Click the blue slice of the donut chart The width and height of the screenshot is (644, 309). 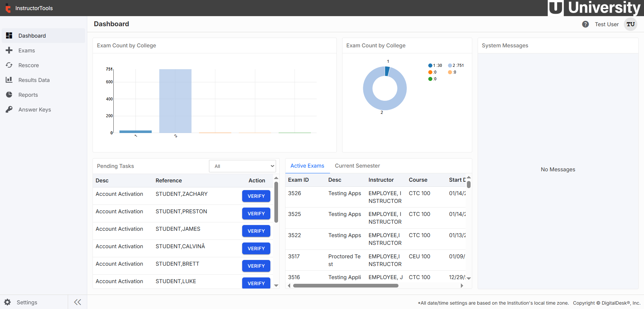coord(387,71)
